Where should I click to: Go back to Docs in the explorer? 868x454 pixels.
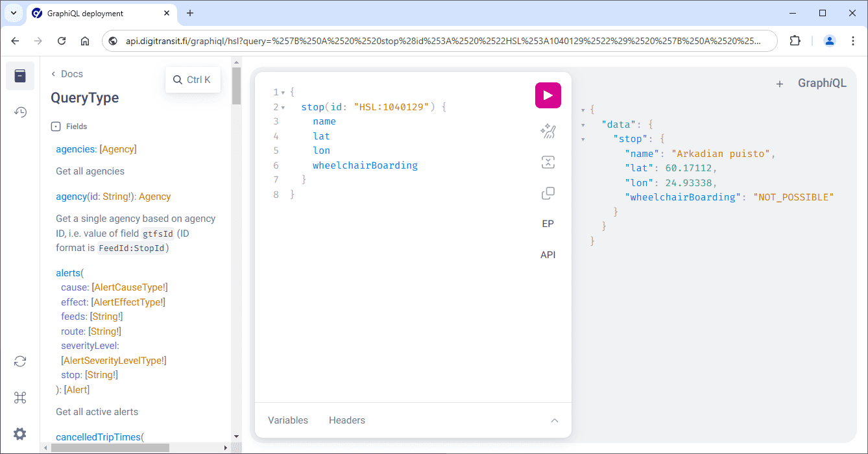pos(67,74)
